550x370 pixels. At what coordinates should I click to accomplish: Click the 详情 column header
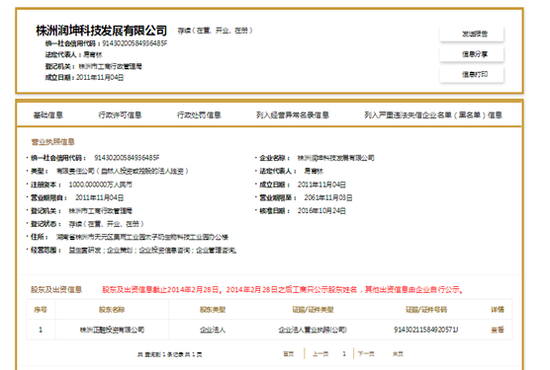(x=497, y=310)
